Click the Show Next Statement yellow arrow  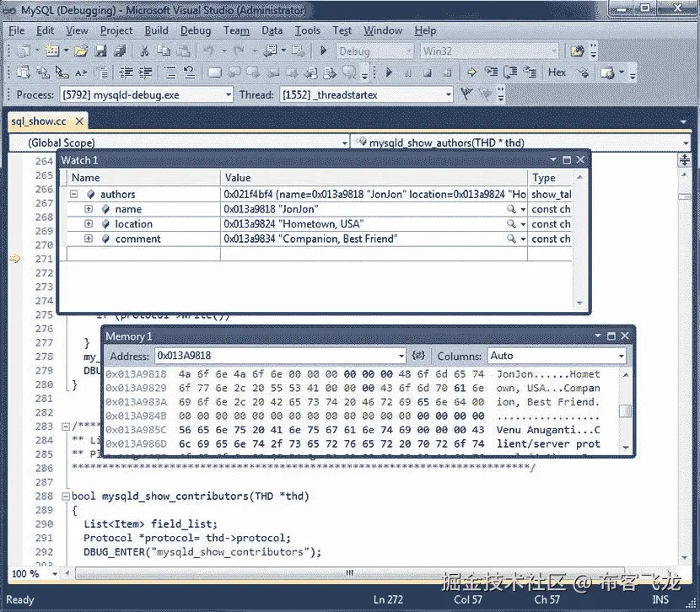(x=472, y=72)
